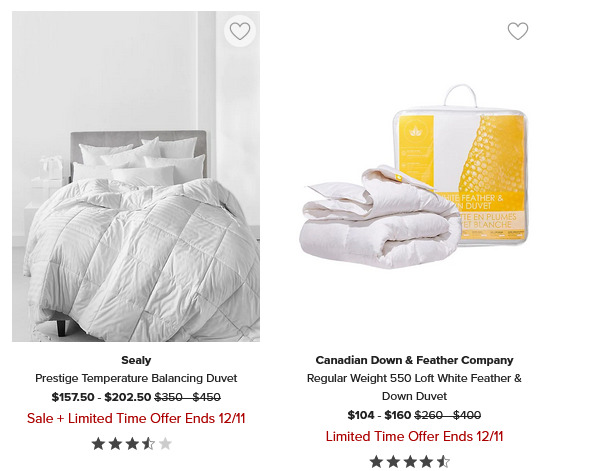The height and width of the screenshot is (471, 594).
Task: View Canadian Down duvet star rating
Action: pyautogui.click(x=410, y=462)
